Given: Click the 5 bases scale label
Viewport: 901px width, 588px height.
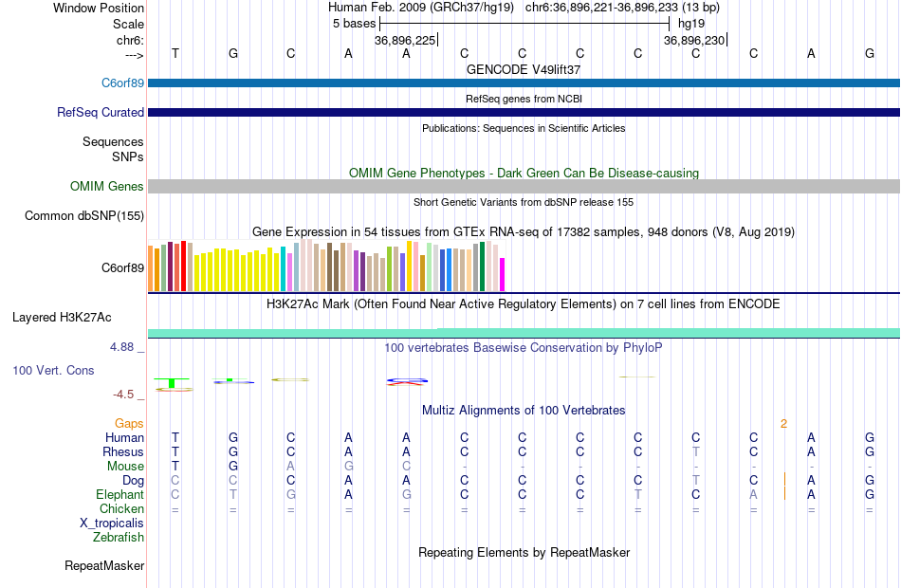Looking at the screenshot, I should [354, 24].
